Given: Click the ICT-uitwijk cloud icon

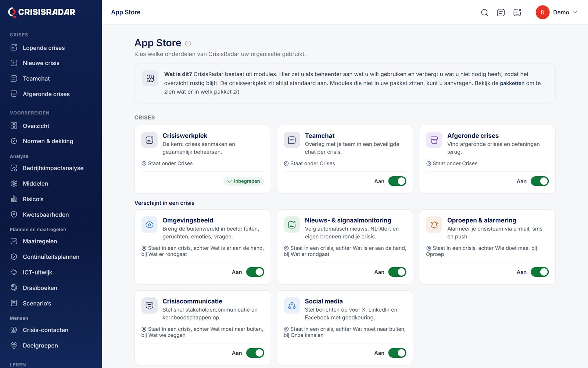Looking at the screenshot, I should [14, 272].
